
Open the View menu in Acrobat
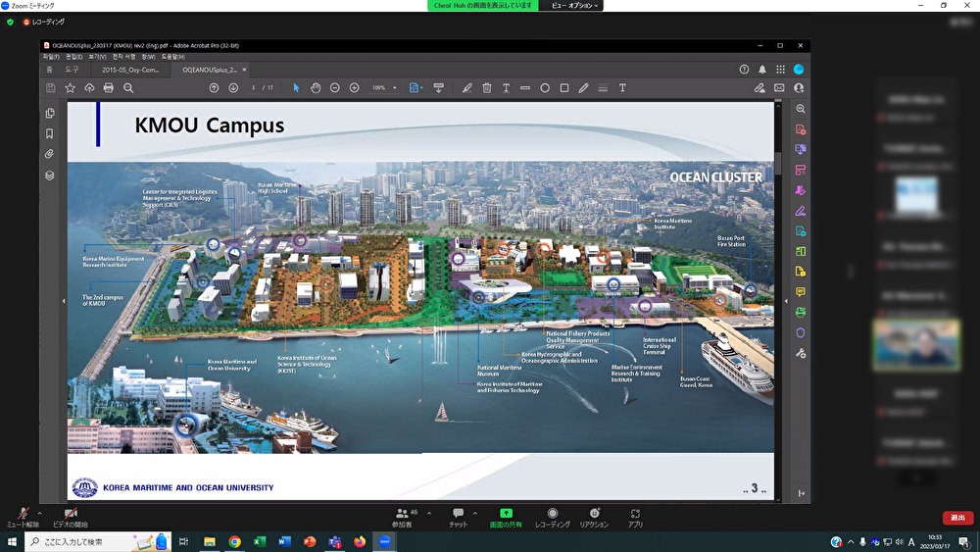pos(97,57)
